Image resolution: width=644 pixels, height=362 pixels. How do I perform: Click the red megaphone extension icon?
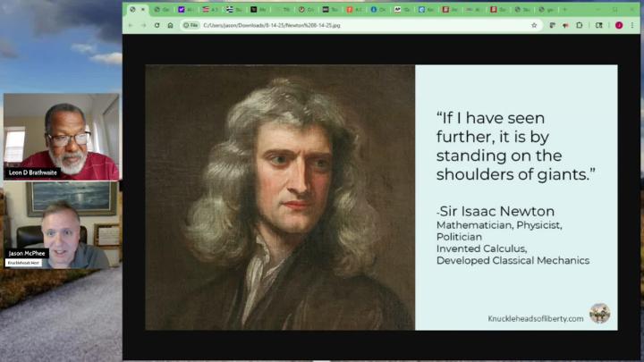[x=565, y=25]
